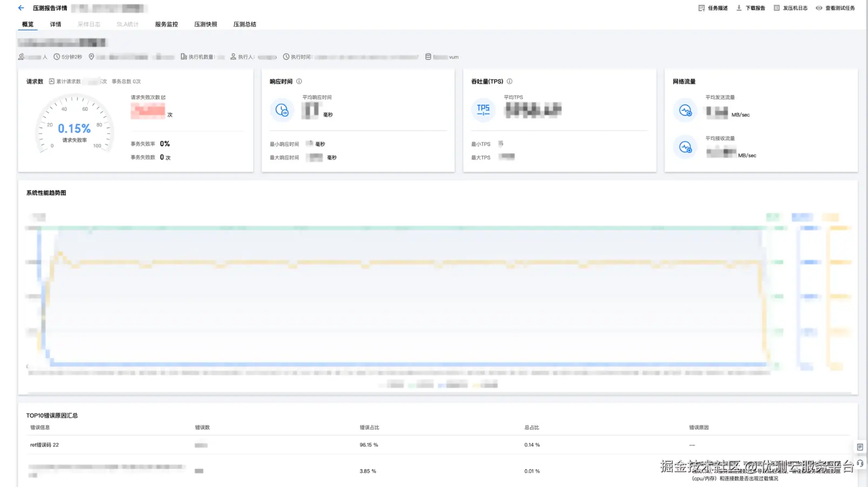Image resolution: width=868 pixels, height=487 pixels.
Task: Switch to the 详情 tab
Action: [56, 24]
